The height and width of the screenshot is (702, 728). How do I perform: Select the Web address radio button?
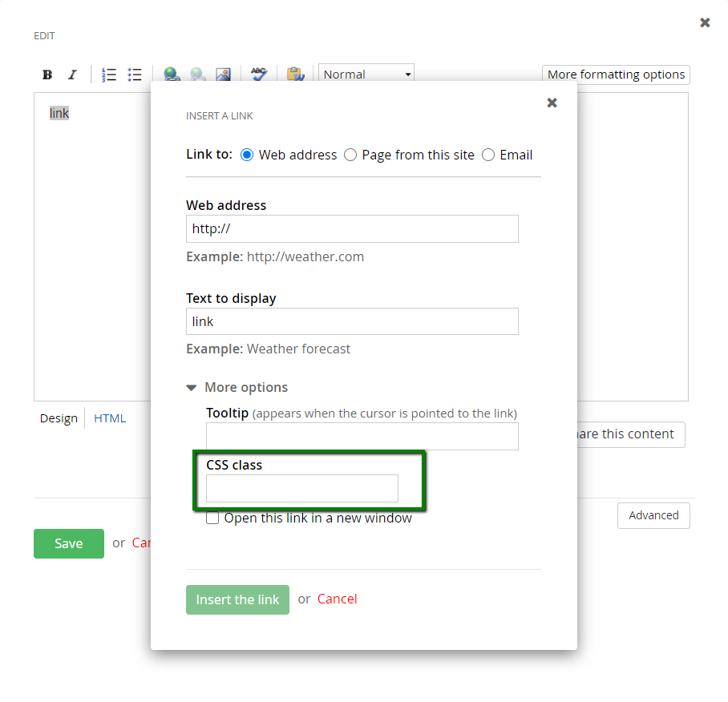coord(247,155)
